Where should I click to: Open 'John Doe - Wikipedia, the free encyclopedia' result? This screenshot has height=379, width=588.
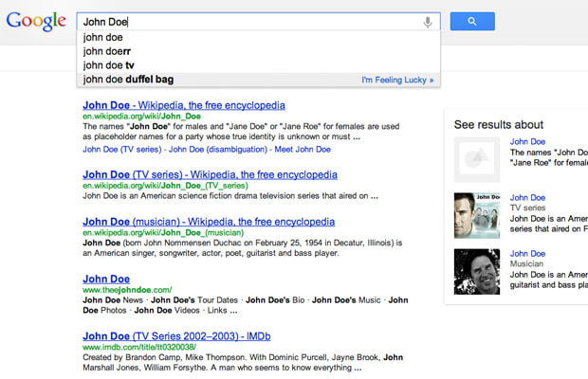184,105
